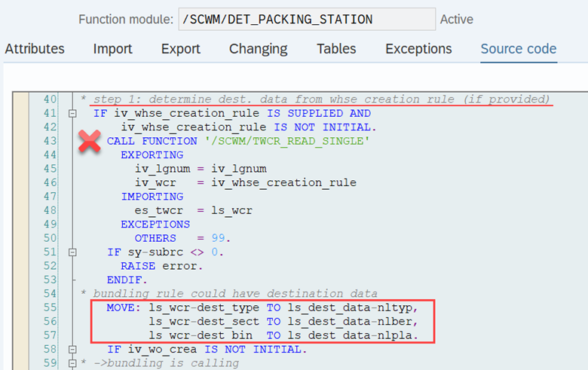Image resolution: width=588 pixels, height=370 pixels.
Task: Click the EXPORTING keyword on line 44
Action: pos(152,154)
